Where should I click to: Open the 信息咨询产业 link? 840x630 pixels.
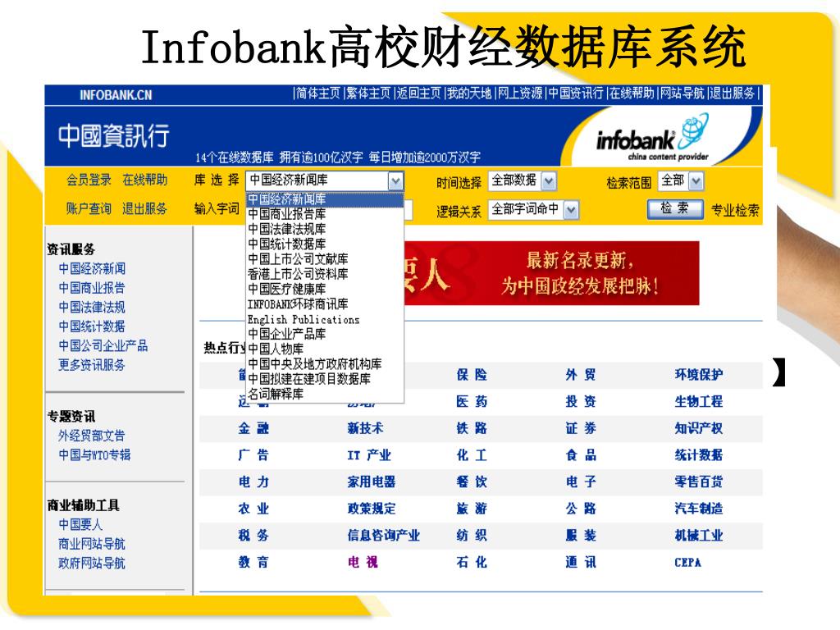pos(384,535)
